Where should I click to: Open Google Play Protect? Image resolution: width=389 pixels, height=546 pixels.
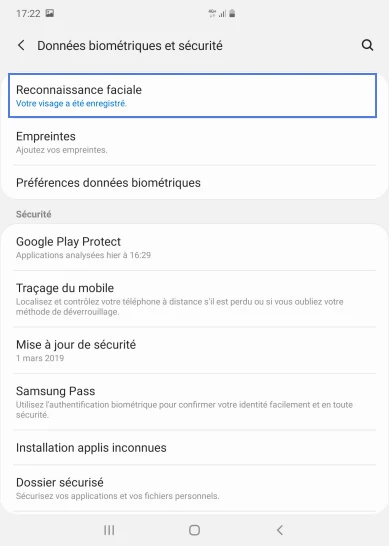click(x=194, y=247)
